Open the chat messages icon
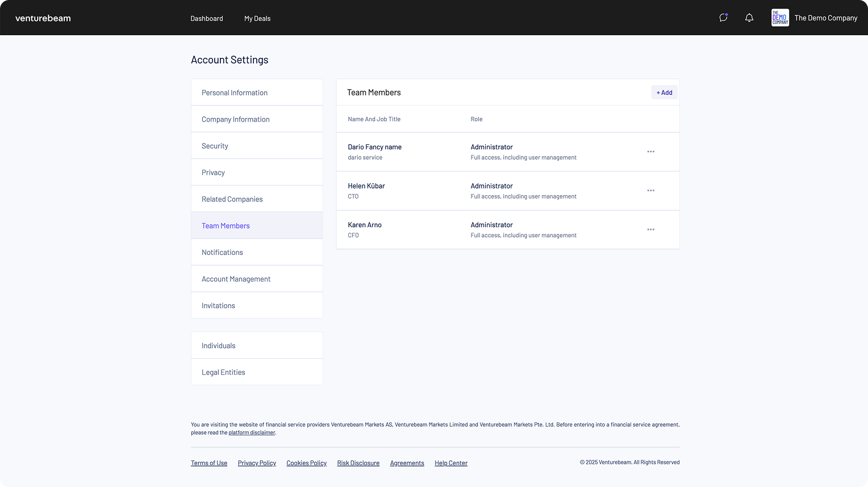The image size is (868, 487). [723, 18]
